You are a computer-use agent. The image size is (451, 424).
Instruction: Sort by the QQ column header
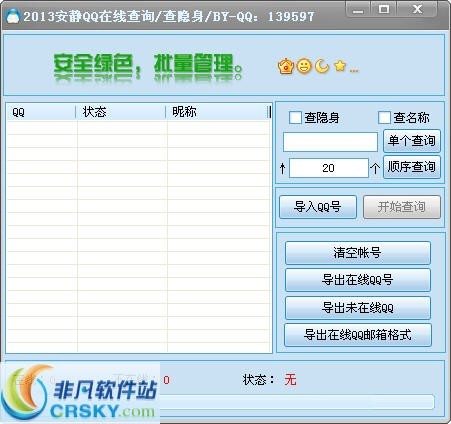click(x=41, y=112)
